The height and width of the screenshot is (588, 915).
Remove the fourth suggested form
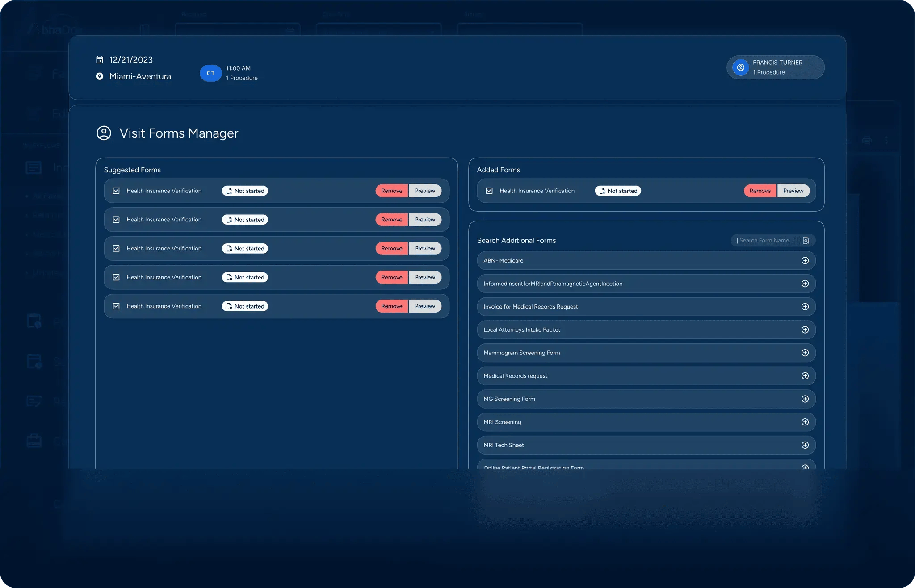tap(391, 277)
